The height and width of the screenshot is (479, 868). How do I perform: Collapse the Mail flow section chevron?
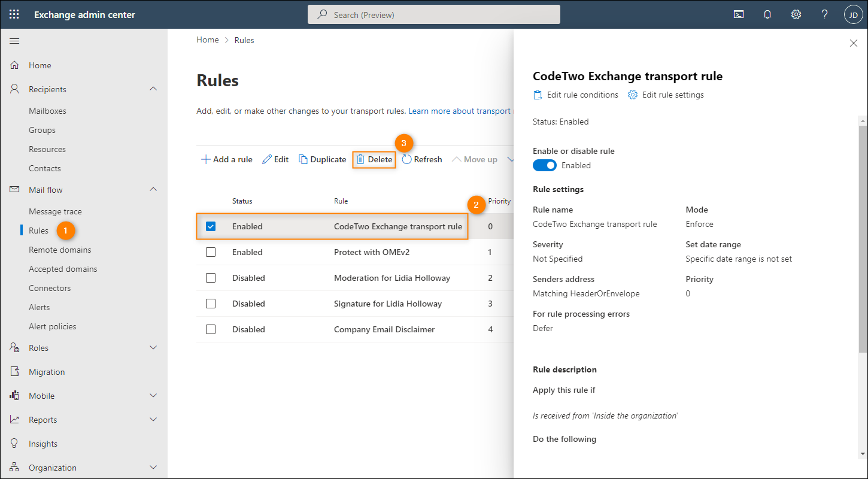tap(153, 189)
